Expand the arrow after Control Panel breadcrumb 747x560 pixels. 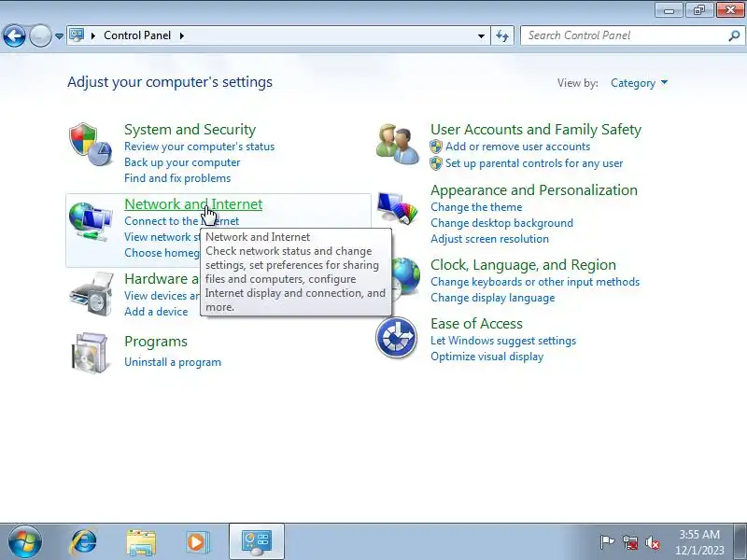click(x=182, y=35)
